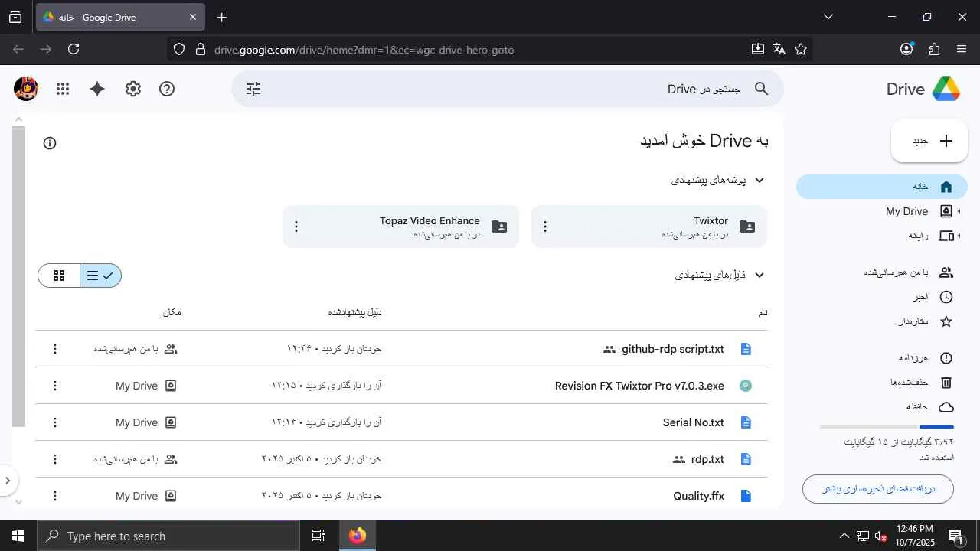The image size is (980, 551).
Task: Expand My Drive tree arrow
Action: click(959, 211)
